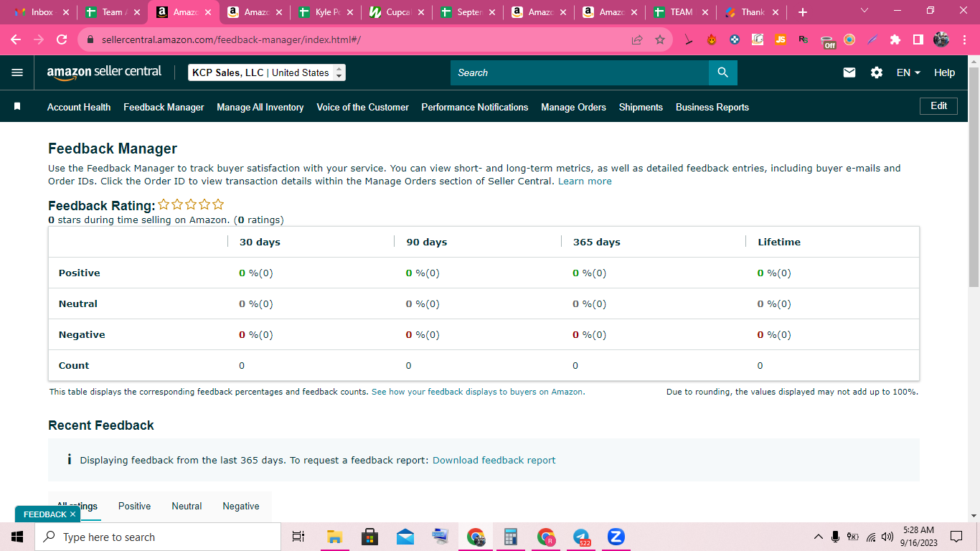Switch to the Cupcake browser tab
980x551 pixels.
click(x=397, y=12)
